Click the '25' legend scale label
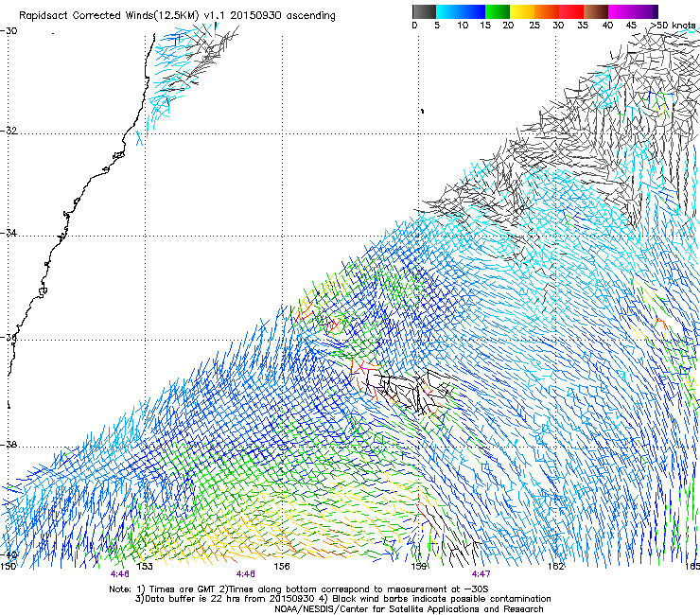700x615 pixels. (534, 26)
